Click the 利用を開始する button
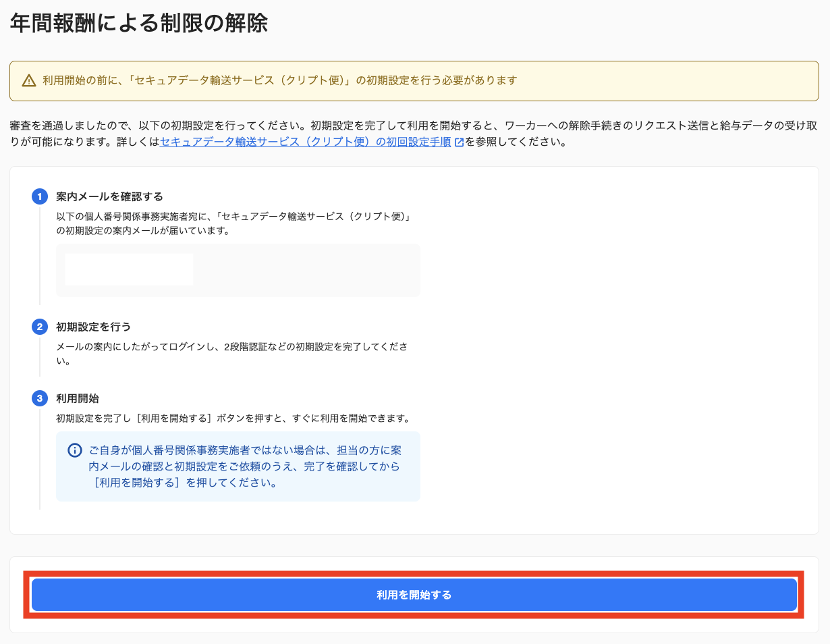Screen dimensions: 830x644 (x=414, y=595)
